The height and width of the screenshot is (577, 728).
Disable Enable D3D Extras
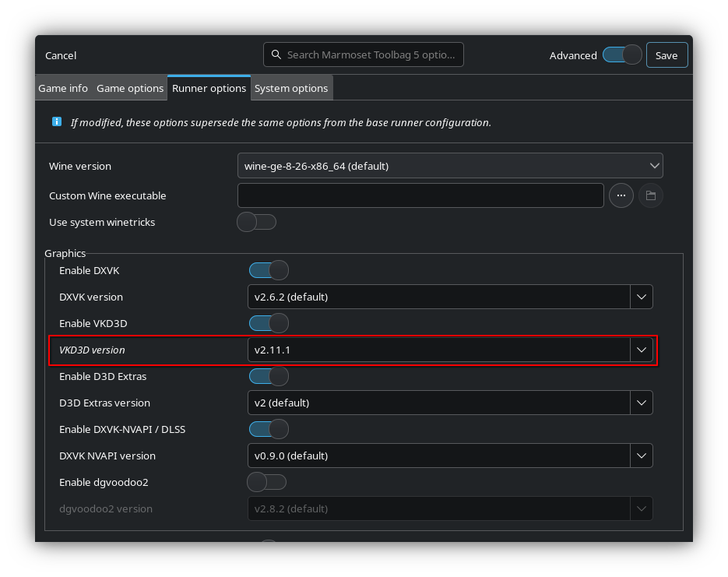pyautogui.click(x=269, y=376)
